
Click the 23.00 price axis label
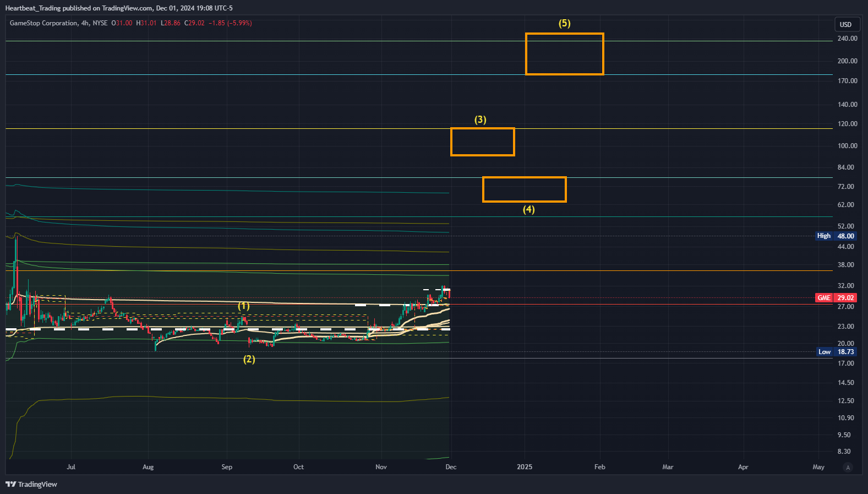point(845,327)
